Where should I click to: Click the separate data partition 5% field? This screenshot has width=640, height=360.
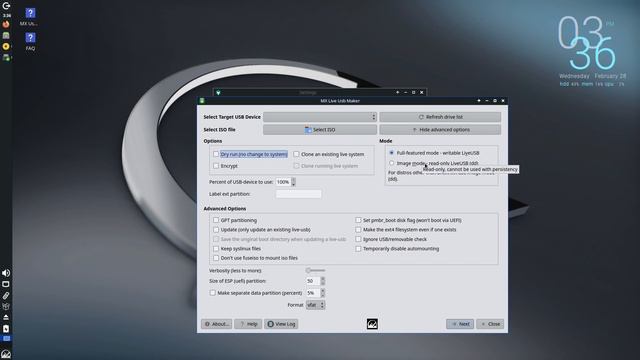tap(313, 293)
